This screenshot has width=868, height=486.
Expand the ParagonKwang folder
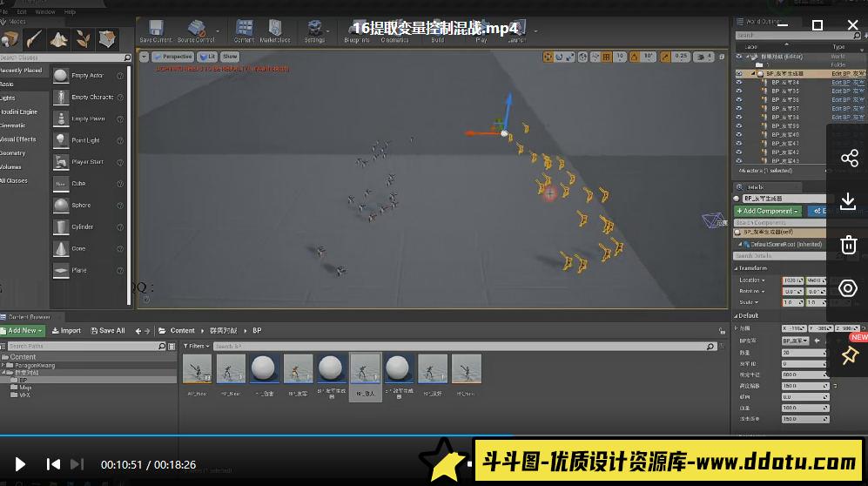tap(3, 365)
